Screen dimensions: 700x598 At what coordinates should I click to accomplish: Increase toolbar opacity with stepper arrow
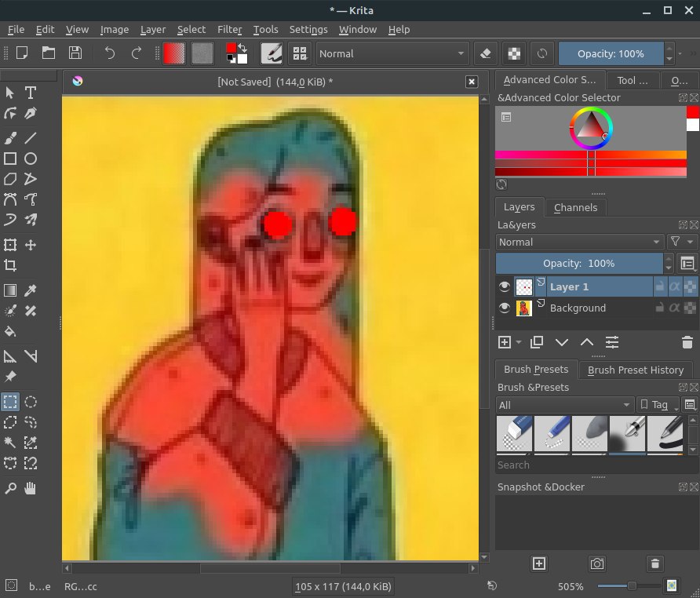pyautogui.click(x=669, y=48)
